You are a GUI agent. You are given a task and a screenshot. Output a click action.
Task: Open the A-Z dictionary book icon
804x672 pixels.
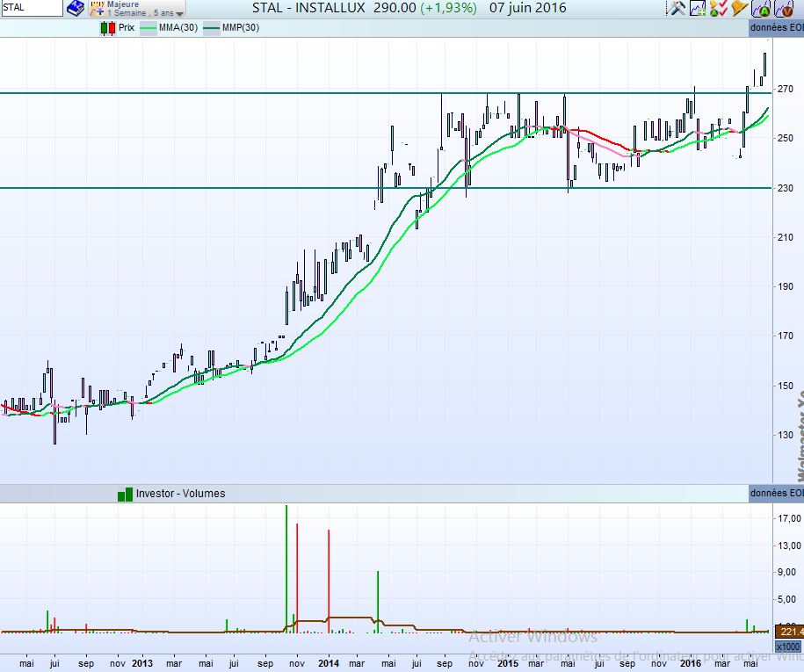click(76, 8)
